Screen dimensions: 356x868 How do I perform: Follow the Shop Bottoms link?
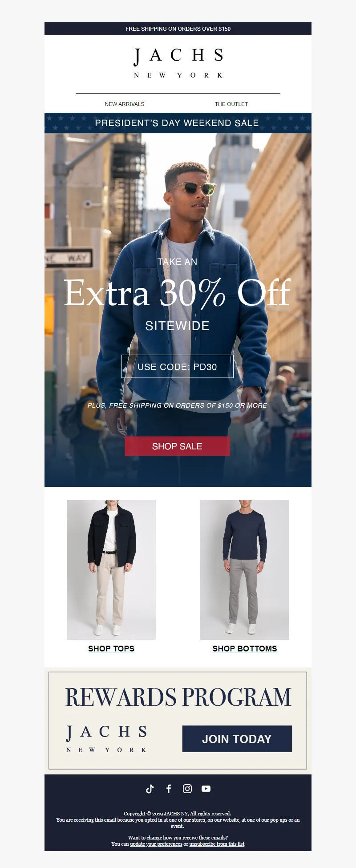[x=245, y=648]
